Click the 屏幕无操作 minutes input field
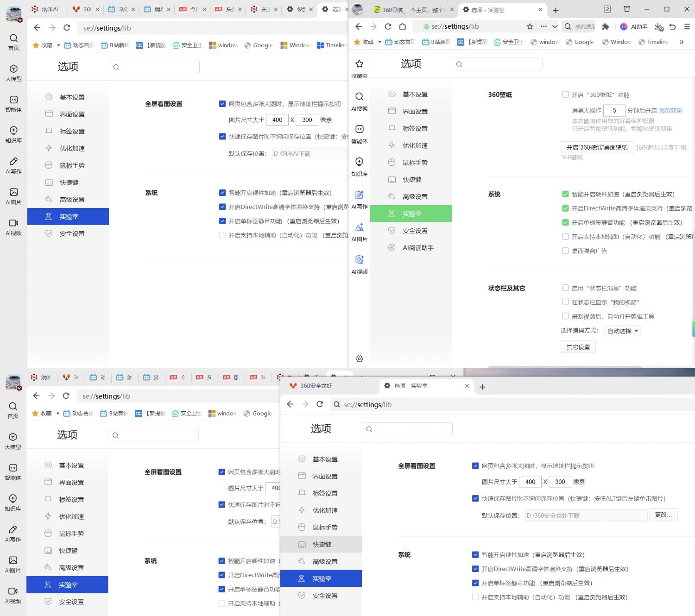The height and width of the screenshot is (616, 695). (x=614, y=110)
